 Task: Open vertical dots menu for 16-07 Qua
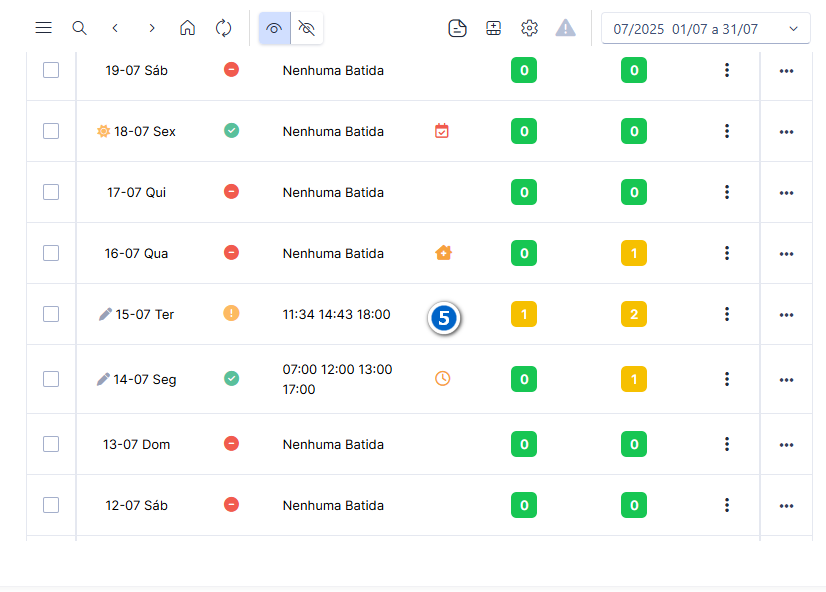tap(727, 253)
